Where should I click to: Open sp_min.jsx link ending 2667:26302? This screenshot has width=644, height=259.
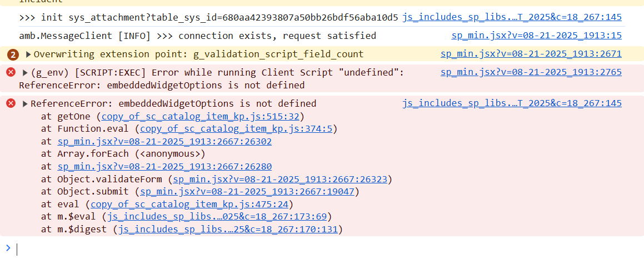[164, 142]
